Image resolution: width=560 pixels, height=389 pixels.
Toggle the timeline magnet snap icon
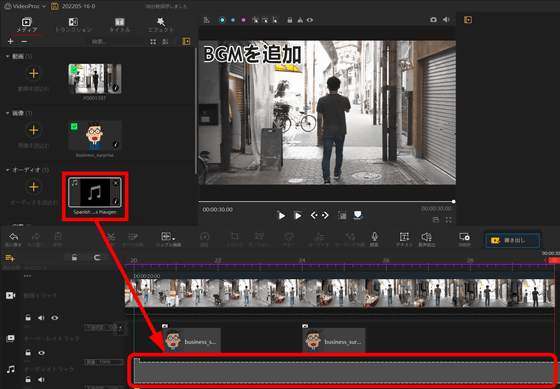(x=97, y=257)
